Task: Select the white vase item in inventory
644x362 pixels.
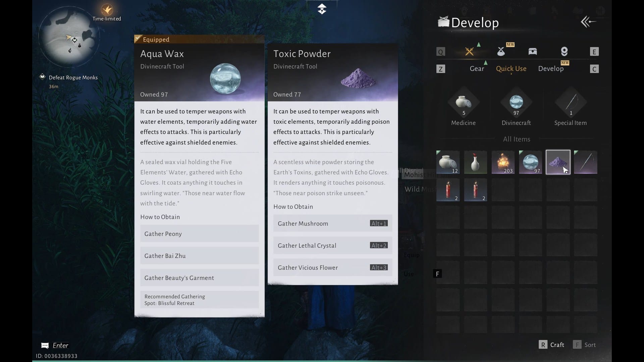Action: point(475,162)
